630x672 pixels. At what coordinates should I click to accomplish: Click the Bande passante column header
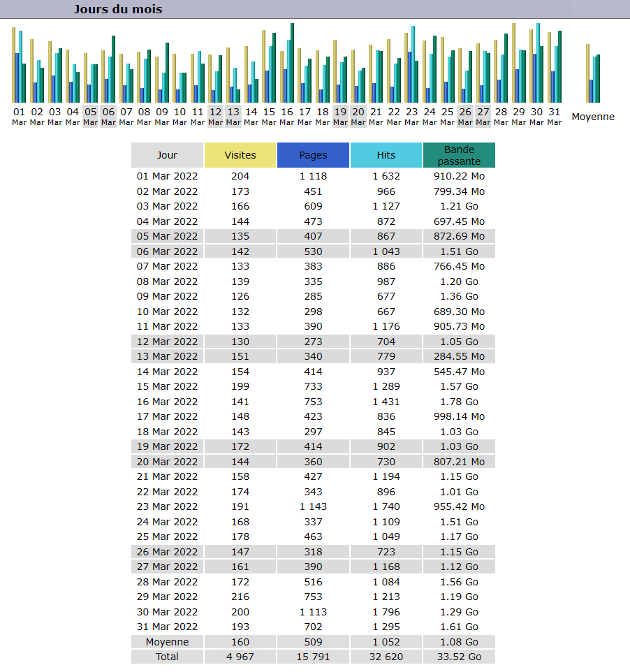(x=459, y=155)
